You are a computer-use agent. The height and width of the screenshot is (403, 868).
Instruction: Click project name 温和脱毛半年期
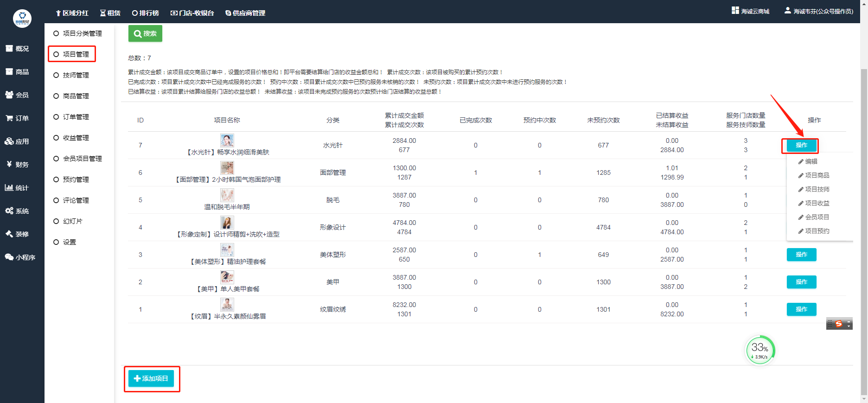coord(227,207)
